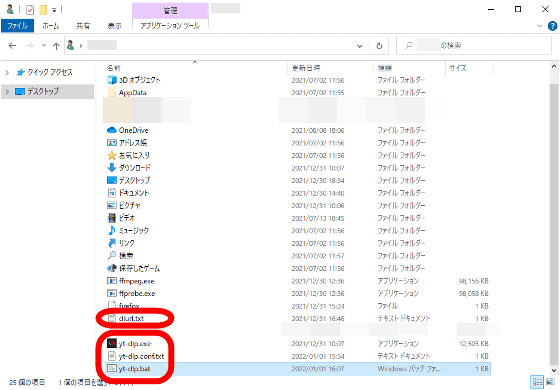The height and width of the screenshot is (390, 560).
Task: Select the ドキュメント folder icon
Action: click(x=112, y=192)
